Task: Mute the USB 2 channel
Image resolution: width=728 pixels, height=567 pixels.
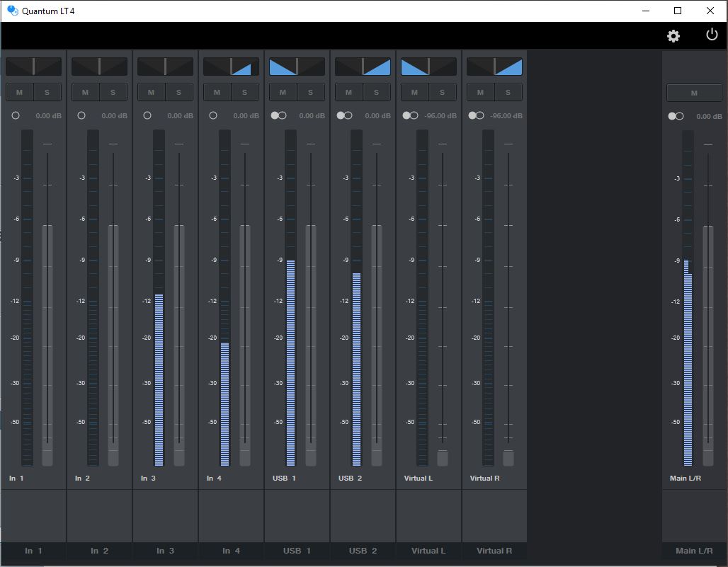Action: pos(349,92)
